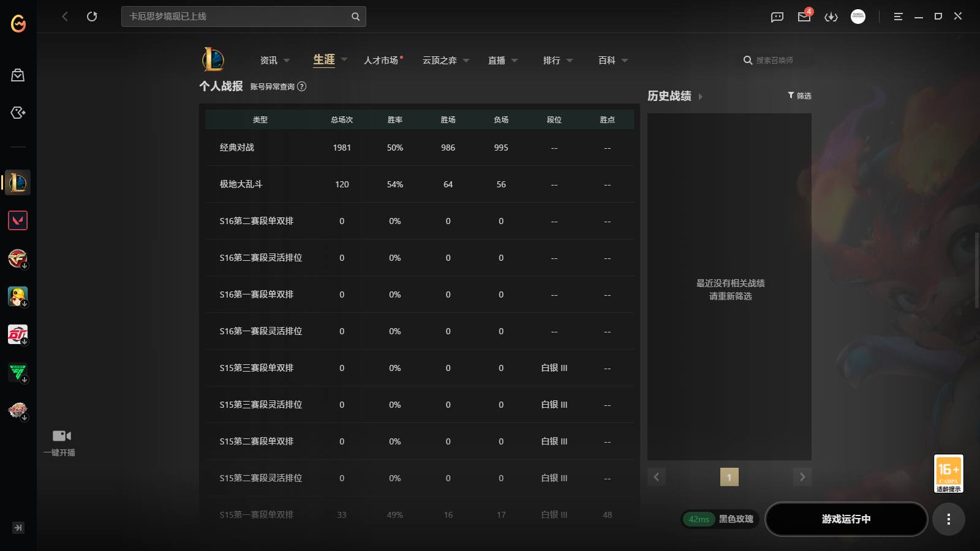This screenshot has height=551, width=980.
Task: Go to next page of match history
Action: pos(802,477)
